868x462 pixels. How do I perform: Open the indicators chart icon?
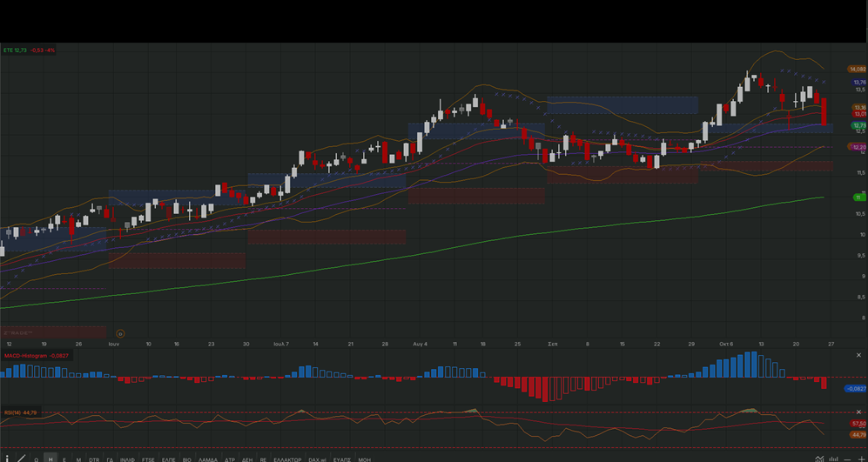click(x=819, y=459)
